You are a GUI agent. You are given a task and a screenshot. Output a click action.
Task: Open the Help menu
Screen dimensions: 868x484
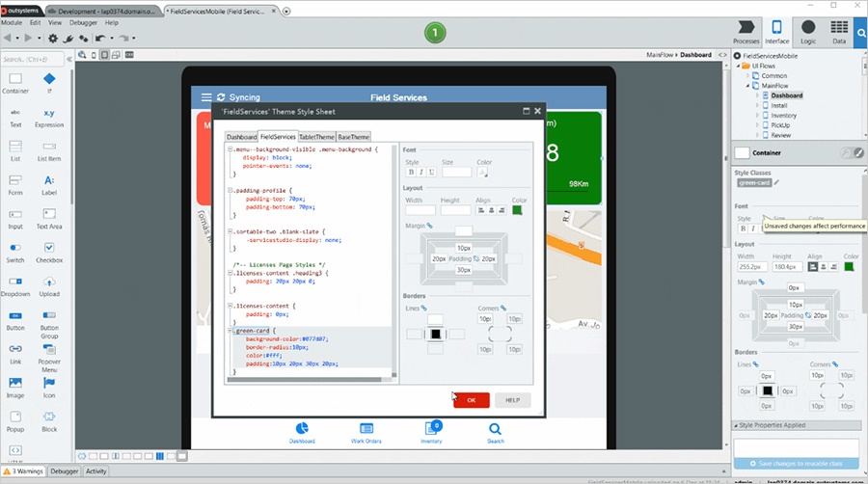(x=112, y=23)
